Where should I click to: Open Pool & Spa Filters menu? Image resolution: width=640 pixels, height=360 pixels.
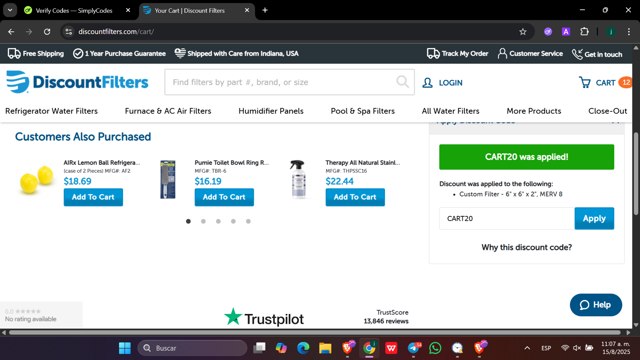tap(362, 111)
